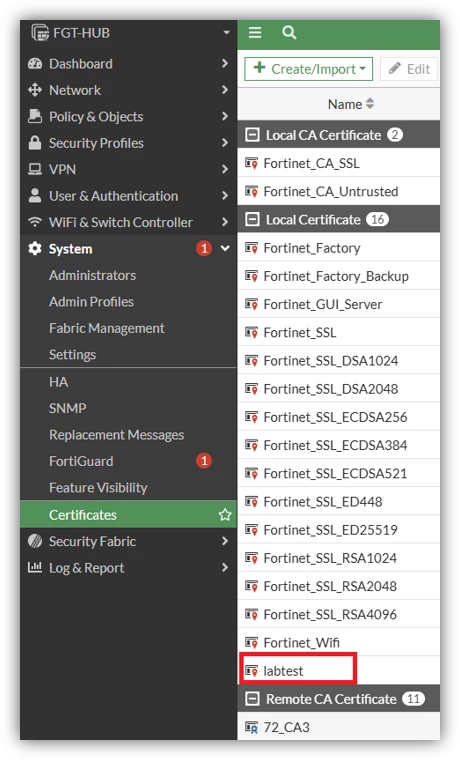The height and width of the screenshot is (760, 460).
Task: Select the Fortinet_SSL certificate row
Action: (339, 332)
